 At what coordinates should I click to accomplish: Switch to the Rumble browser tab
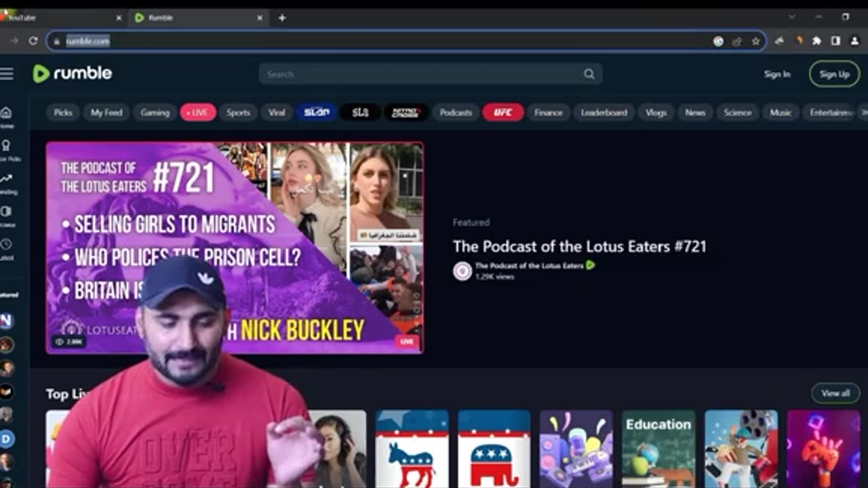coord(198,18)
